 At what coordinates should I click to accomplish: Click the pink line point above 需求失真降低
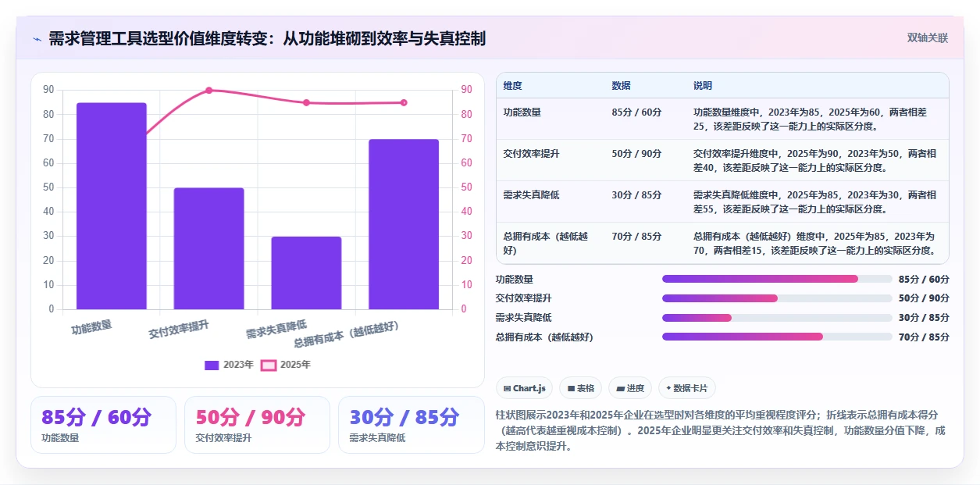click(x=306, y=102)
